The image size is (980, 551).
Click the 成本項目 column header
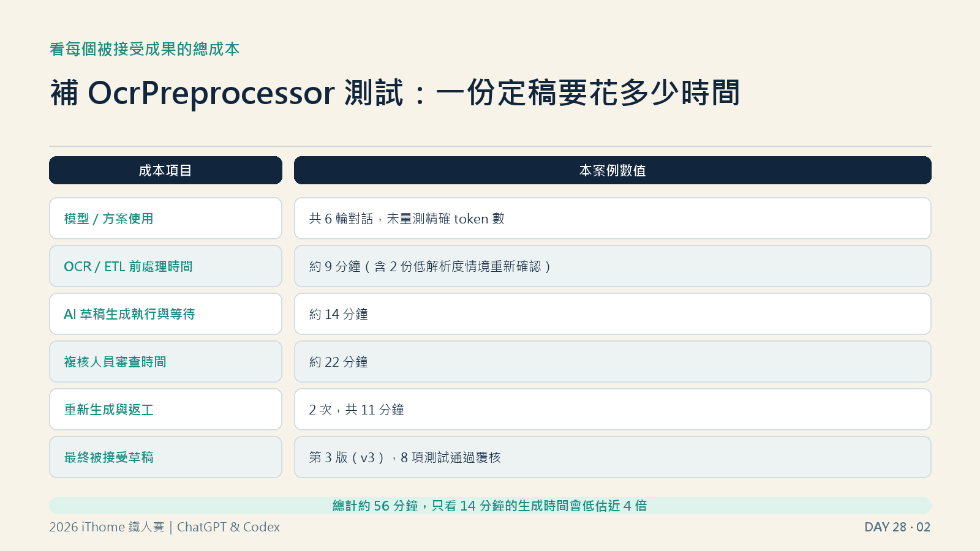165,170
